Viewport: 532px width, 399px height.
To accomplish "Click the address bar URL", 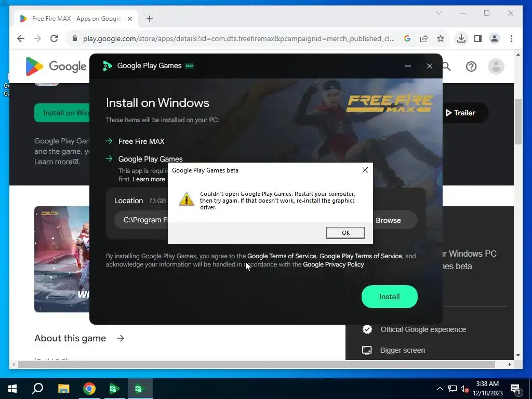I will click(x=238, y=38).
